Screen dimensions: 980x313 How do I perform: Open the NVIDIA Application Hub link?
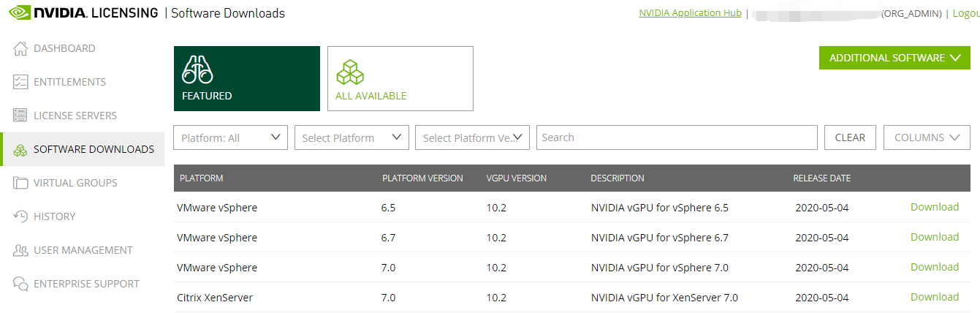point(690,13)
